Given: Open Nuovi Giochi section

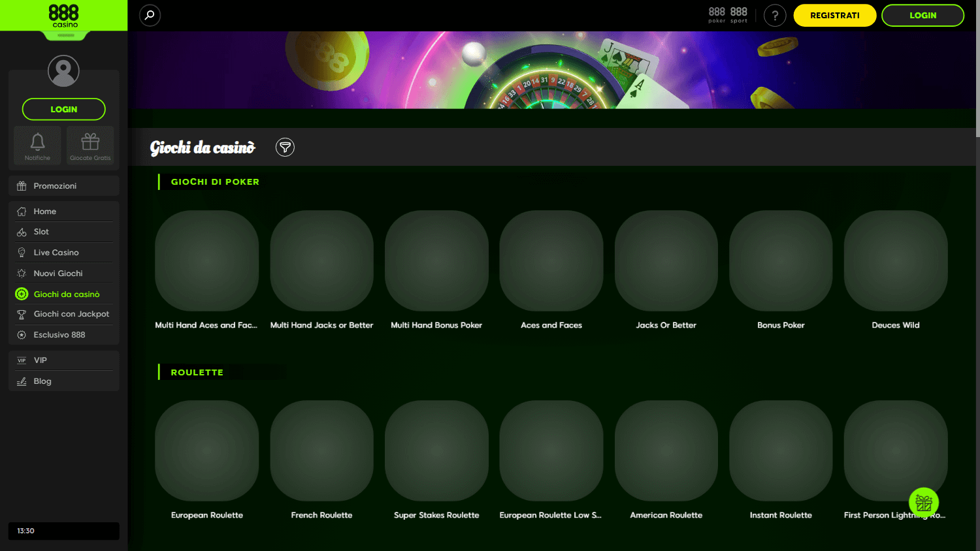Looking at the screenshot, I should click(x=59, y=273).
